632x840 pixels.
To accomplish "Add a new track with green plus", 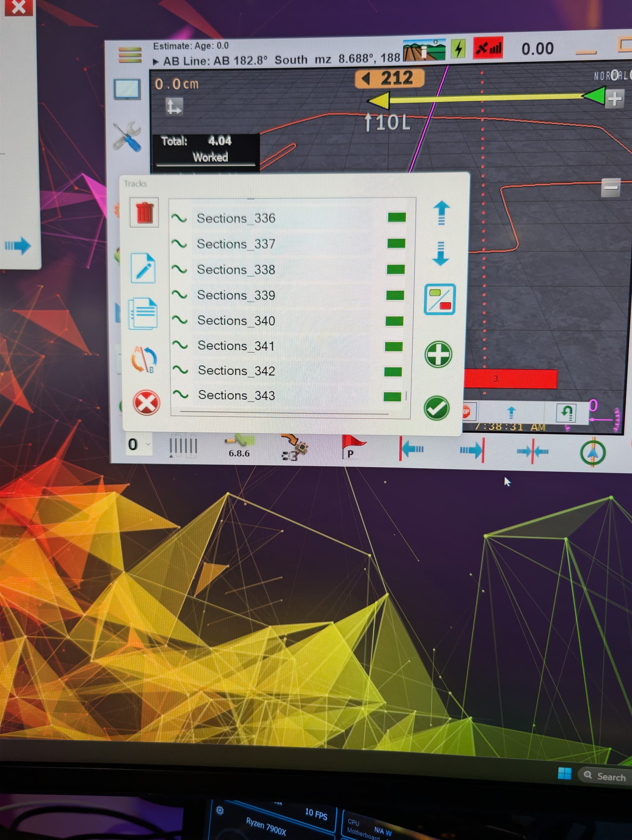I will [438, 354].
